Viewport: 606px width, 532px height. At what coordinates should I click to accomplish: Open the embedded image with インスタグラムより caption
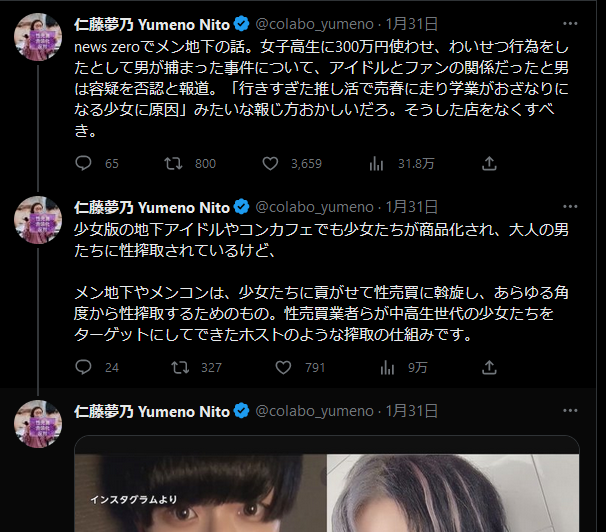pos(201,493)
